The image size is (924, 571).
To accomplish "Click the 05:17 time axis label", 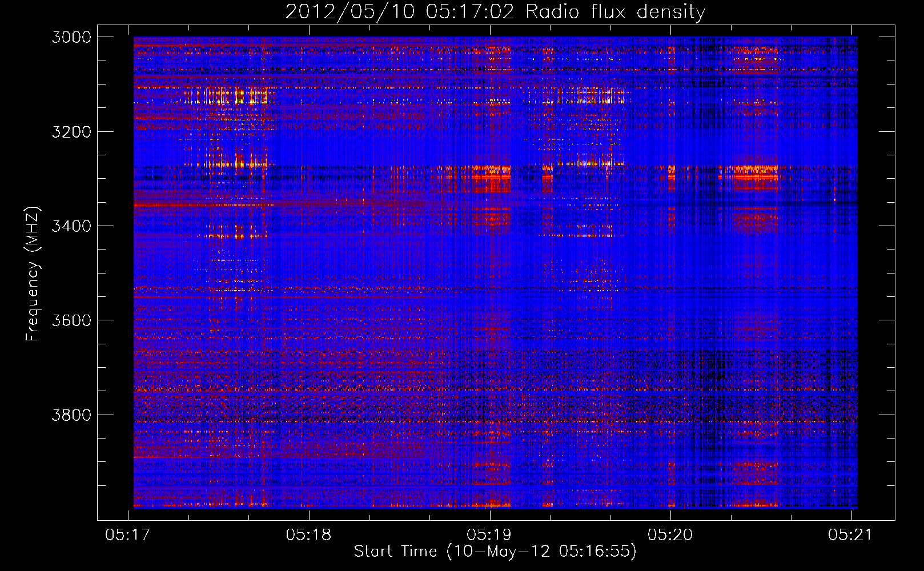I will 128,534.
